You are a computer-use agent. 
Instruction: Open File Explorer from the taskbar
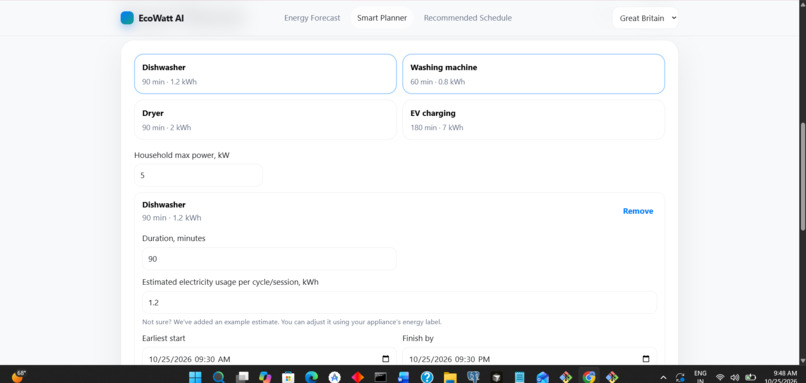tap(450, 377)
